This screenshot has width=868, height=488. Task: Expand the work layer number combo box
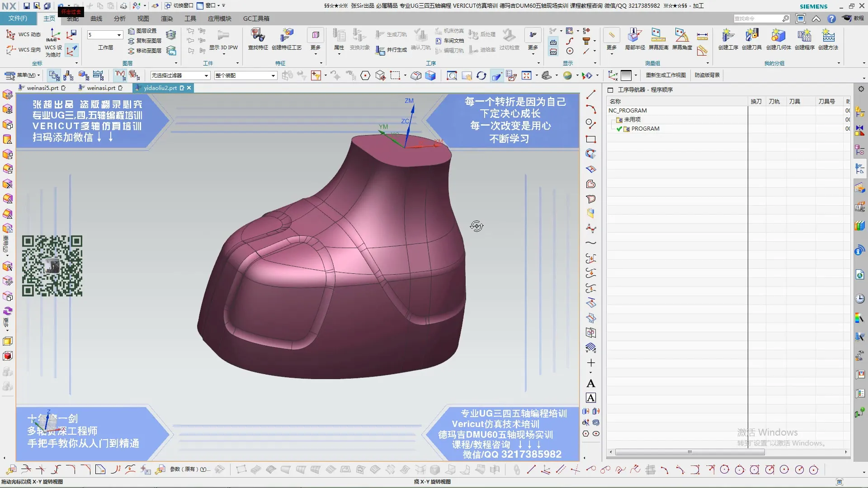point(119,35)
